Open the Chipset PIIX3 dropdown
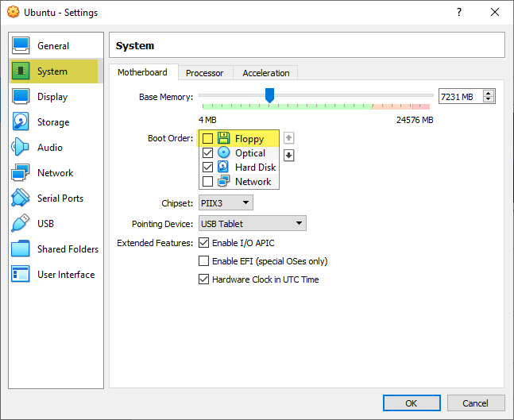This screenshot has width=514, height=420. coord(226,202)
